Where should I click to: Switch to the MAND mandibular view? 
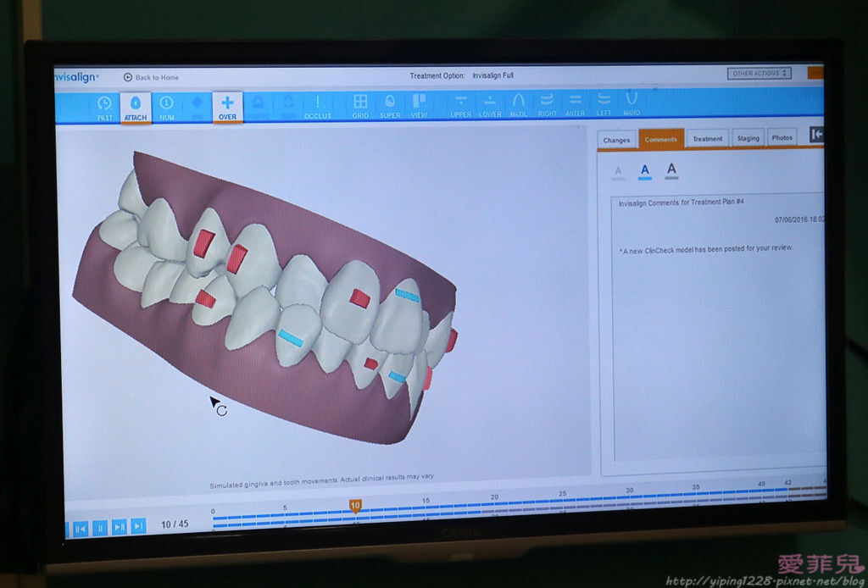pyautogui.click(x=632, y=104)
